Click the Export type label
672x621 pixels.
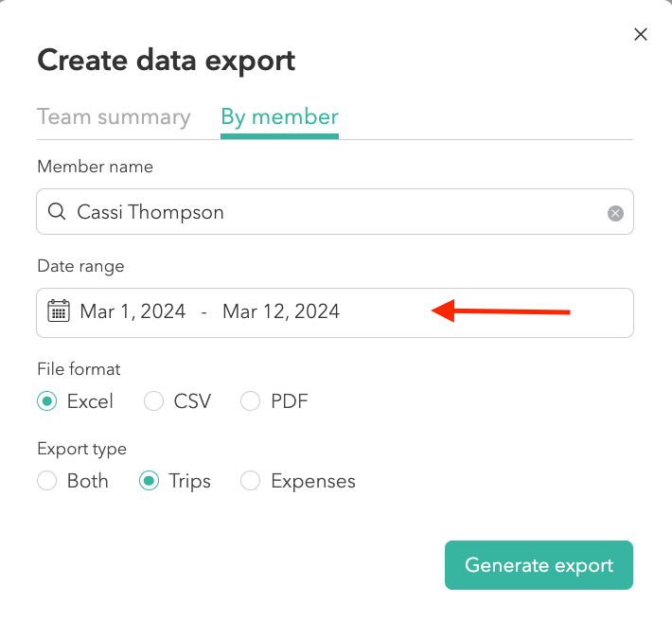(x=81, y=449)
